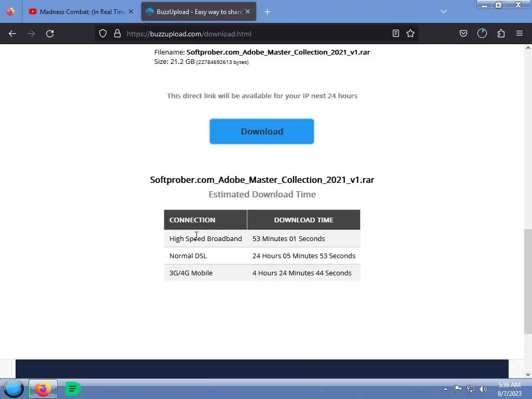The height and width of the screenshot is (399, 532).
Task: Click the large filename heading above table
Action: [x=262, y=179]
